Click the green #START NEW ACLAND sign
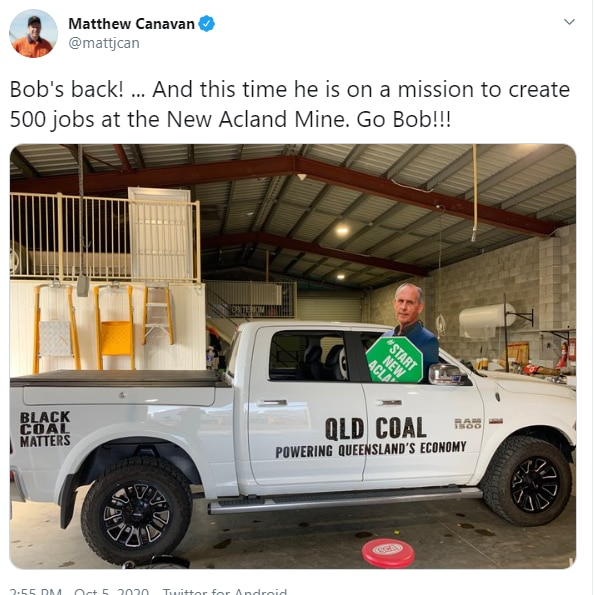The height and width of the screenshot is (595, 595). click(x=395, y=360)
